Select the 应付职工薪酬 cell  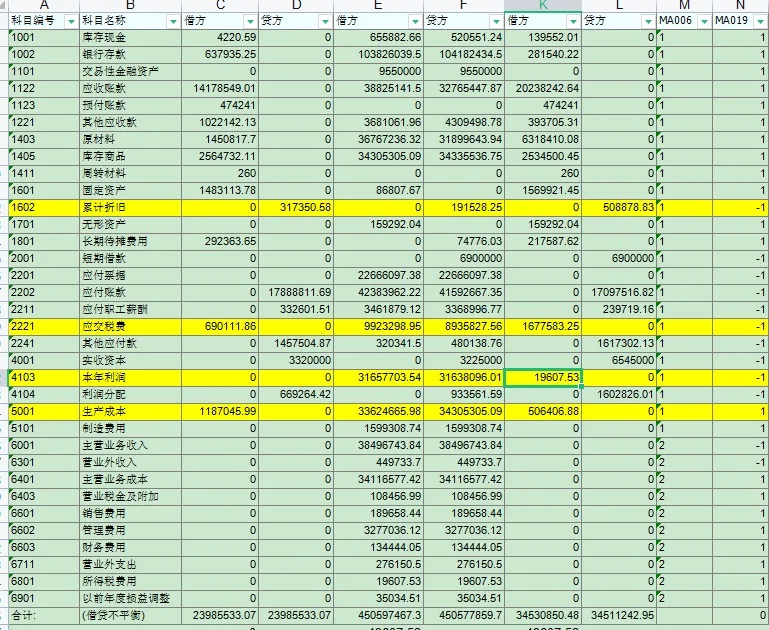tap(130, 309)
